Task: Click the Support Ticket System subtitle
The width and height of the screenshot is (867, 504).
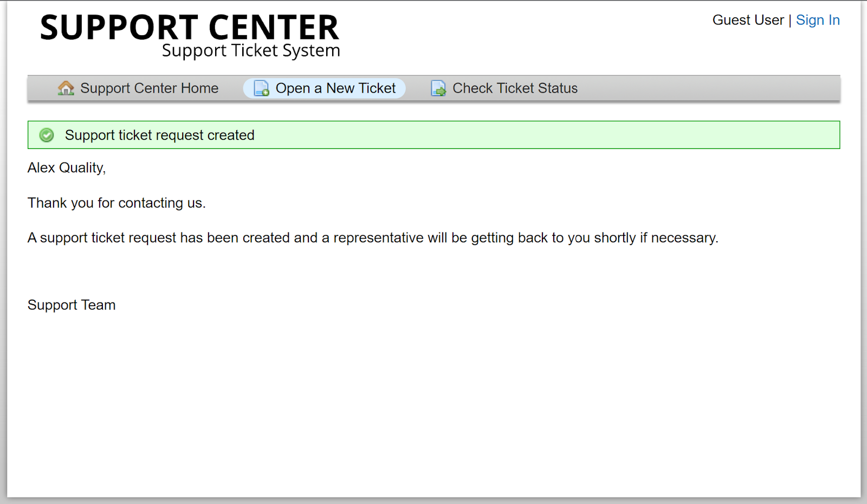Action: click(251, 51)
